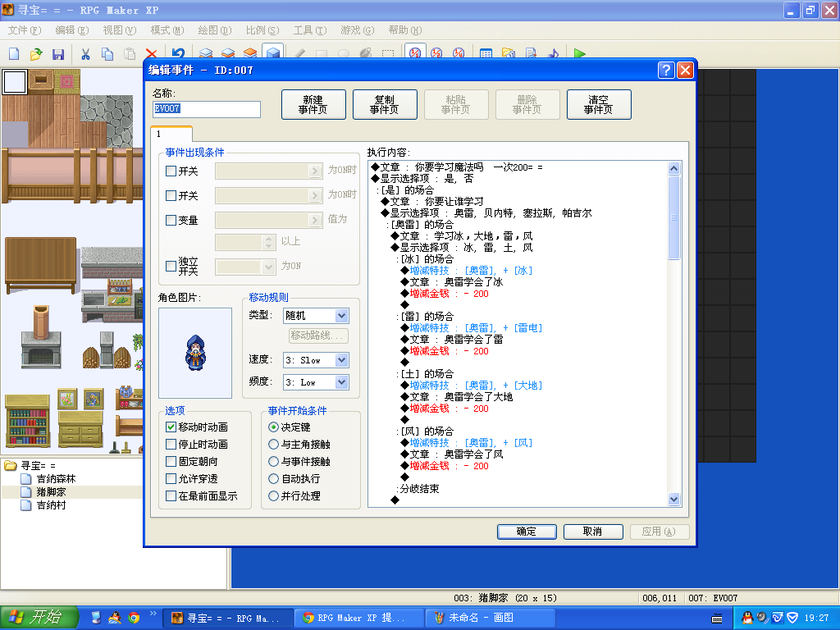Click the 变量 selector arrow button

pyautogui.click(x=315, y=220)
